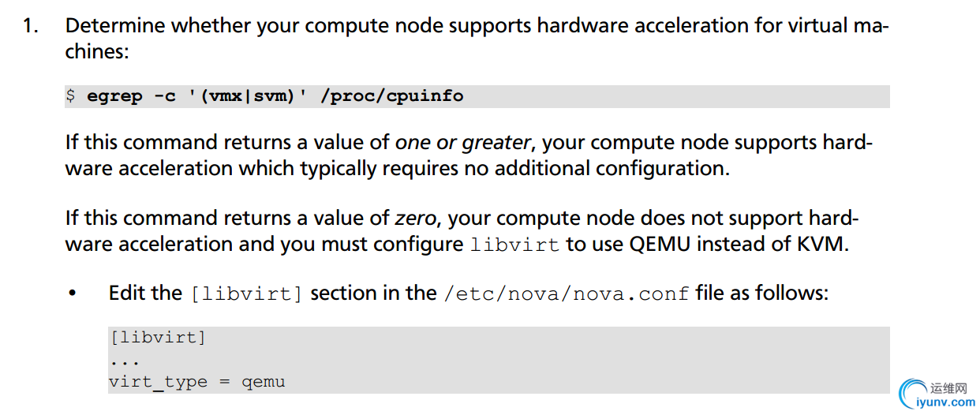The image size is (980, 415).
Task: Click the iyunv.com watermark logo icon
Action: pyautogui.click(x=914, y=394)
